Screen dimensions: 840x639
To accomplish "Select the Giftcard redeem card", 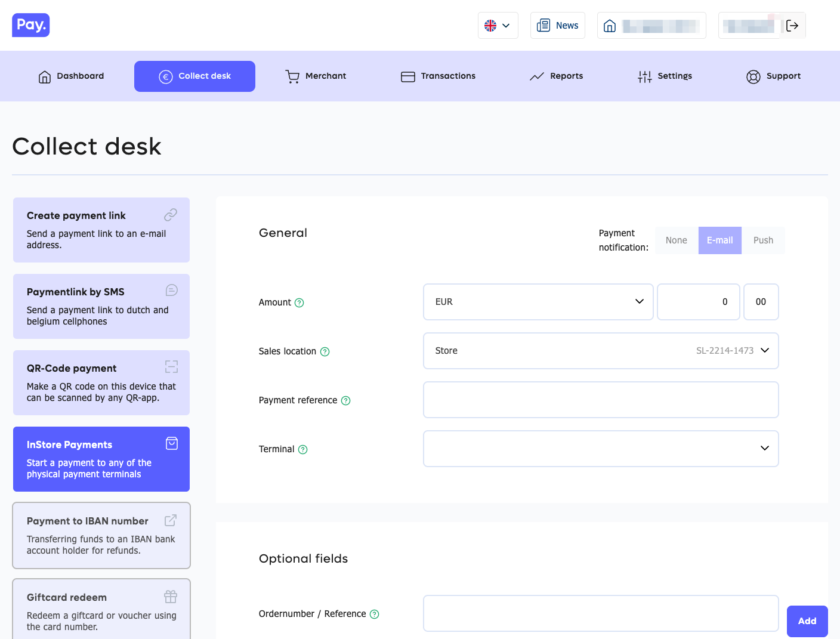I will [x=101, y=609].
